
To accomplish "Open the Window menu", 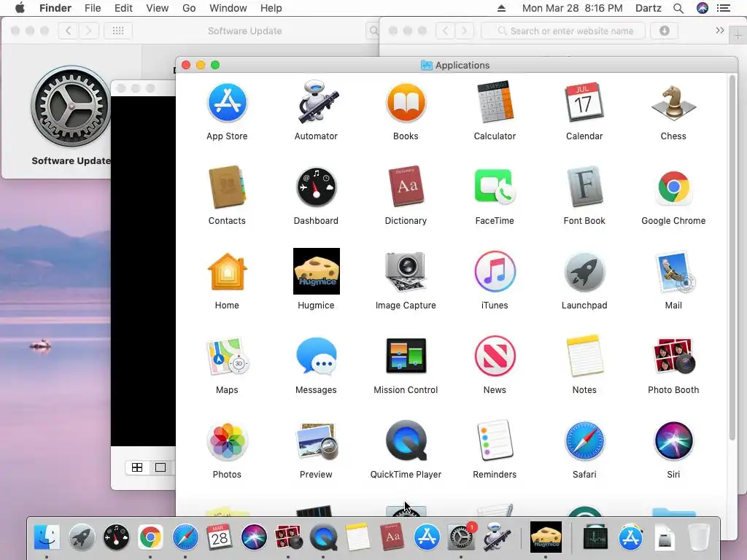I will 228,8.
